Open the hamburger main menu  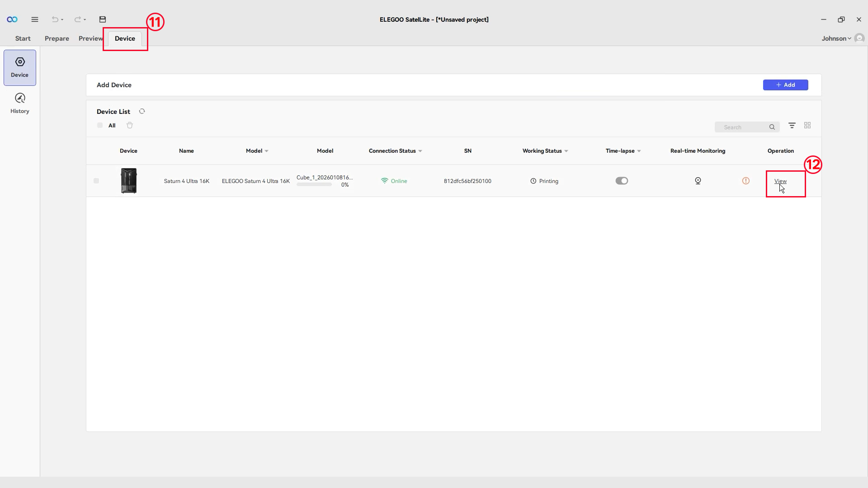coord(35,19)
